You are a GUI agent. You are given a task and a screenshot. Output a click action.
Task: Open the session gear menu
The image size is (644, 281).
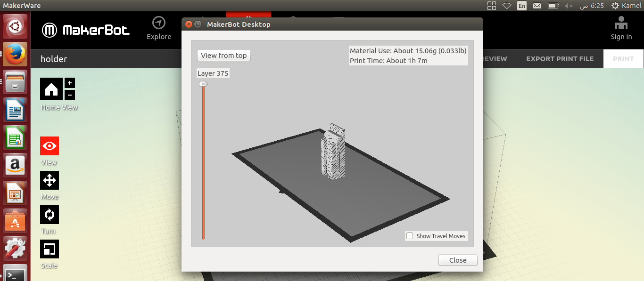(615, 6)
